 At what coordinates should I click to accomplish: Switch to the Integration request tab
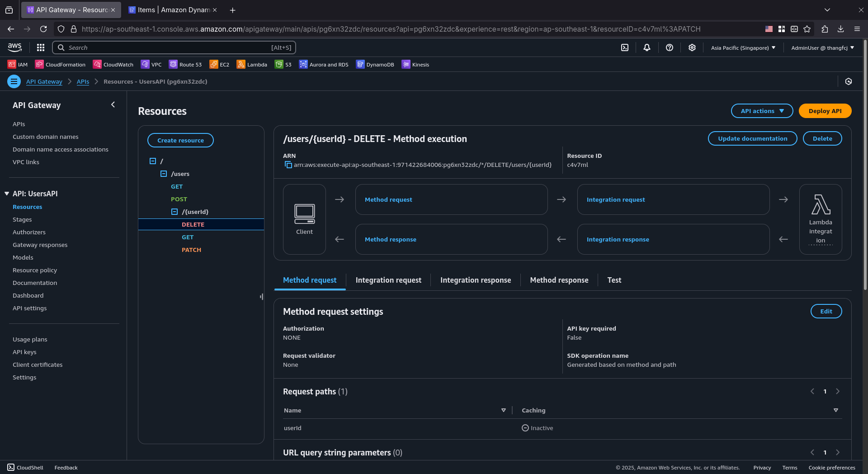(x=388, y=280)
